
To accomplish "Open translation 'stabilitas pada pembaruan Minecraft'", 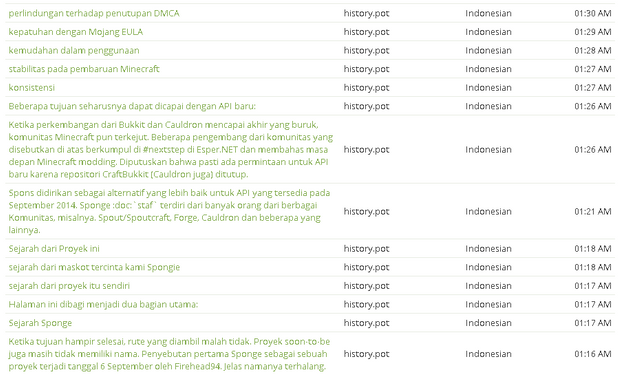I will click(84, 69).
